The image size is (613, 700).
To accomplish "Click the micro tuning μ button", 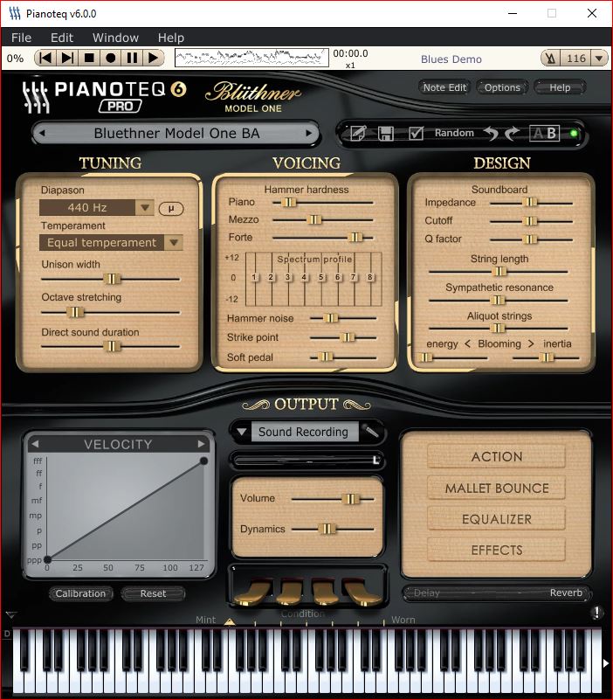I will (x=171, y=209).
